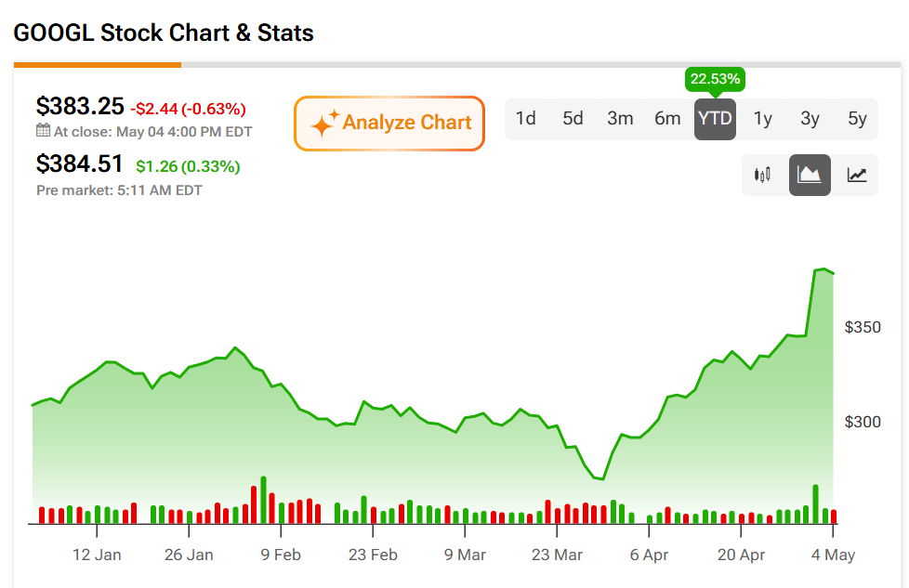Image resolution: width=909 pixels, height=588 pixels.
Task: Open the Analyze Chart button
Action: coord(389,124)
